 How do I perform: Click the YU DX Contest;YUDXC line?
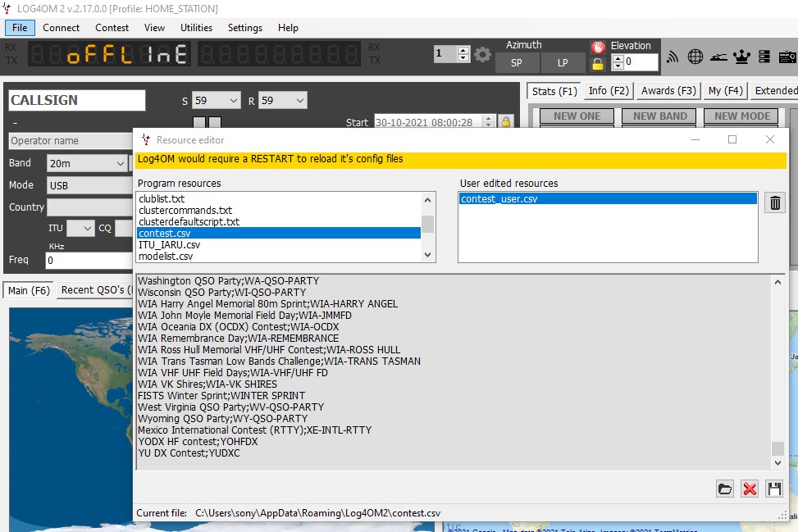[x=189, y=452]
